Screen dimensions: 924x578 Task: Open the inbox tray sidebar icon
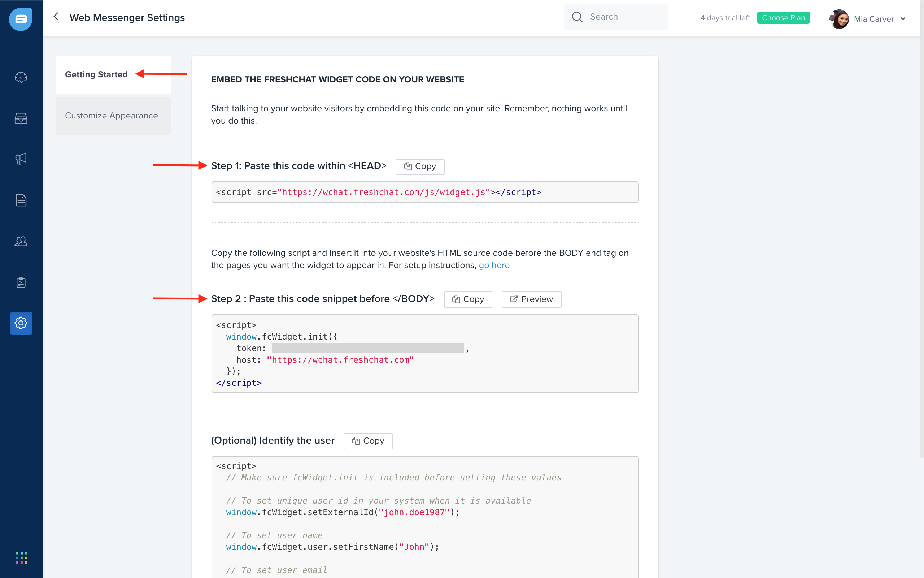[x=21, y=118]
